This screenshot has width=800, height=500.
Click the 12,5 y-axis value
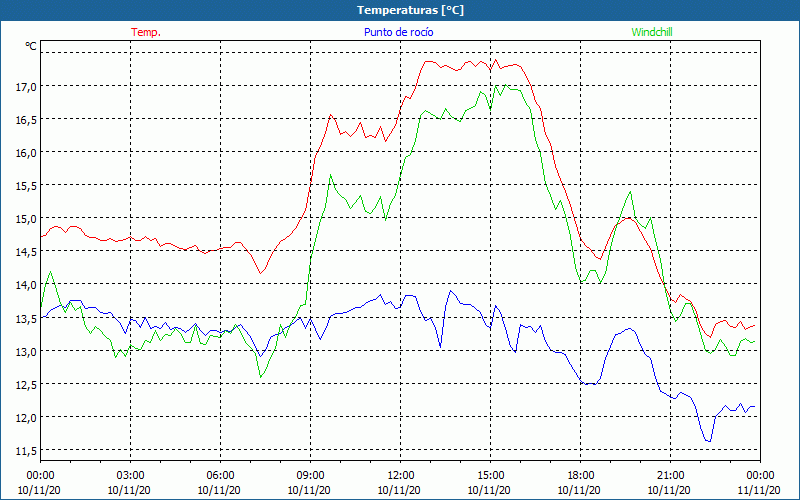(26, 385)
